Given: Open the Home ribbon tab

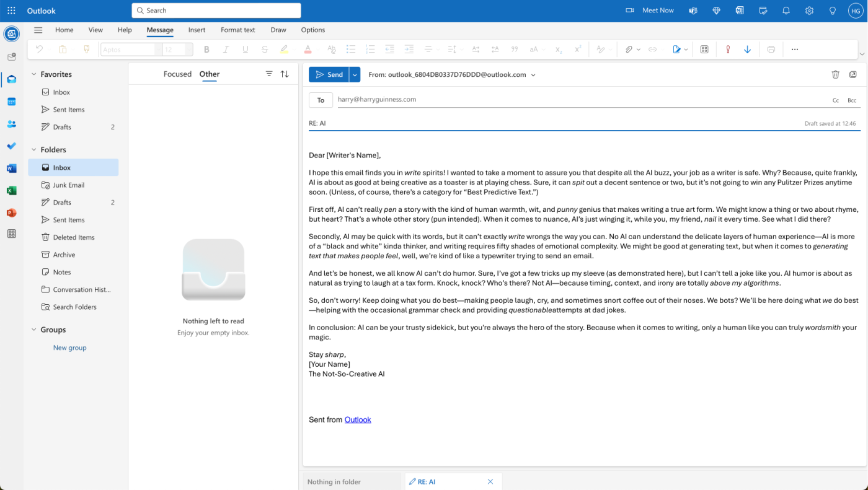Looking at the screenshot, I should tap(64, 30).
